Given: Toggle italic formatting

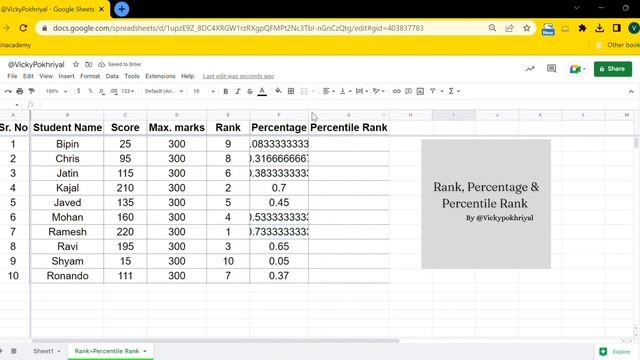Looking at the screenshot, I should click(238, 91).
